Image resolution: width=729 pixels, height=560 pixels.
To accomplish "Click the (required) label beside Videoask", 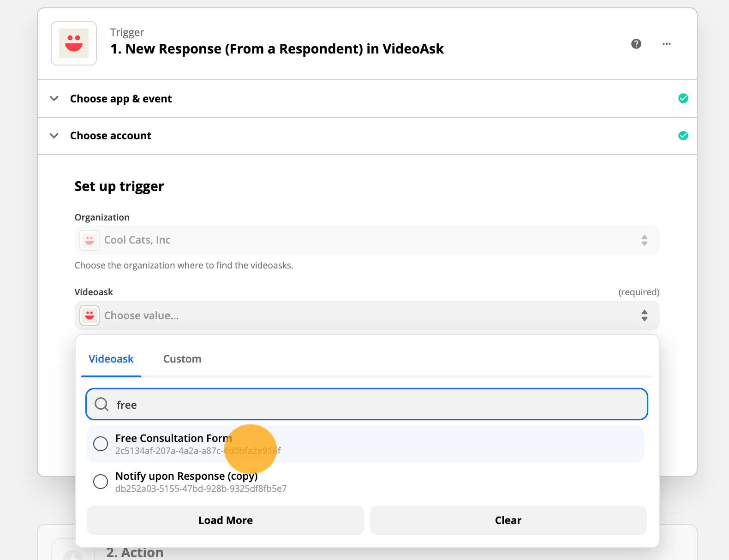I will click(x=639, y=292).
